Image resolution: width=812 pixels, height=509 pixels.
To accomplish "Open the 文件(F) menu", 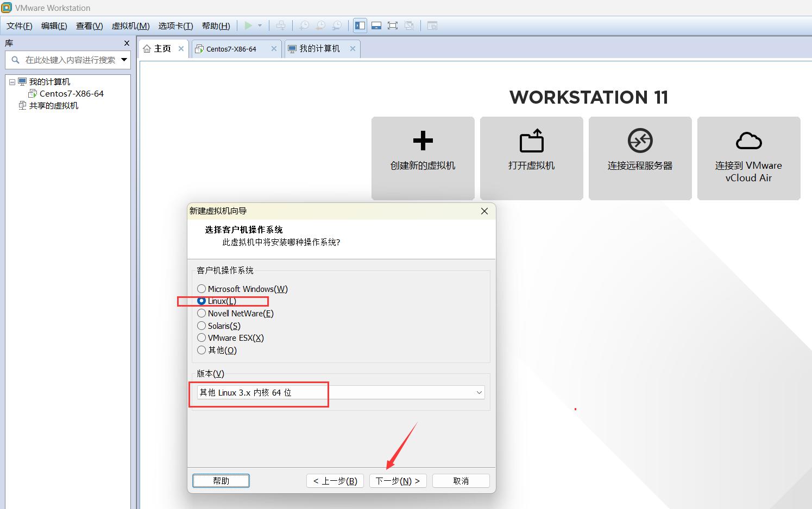I will [x=20, y=26].
